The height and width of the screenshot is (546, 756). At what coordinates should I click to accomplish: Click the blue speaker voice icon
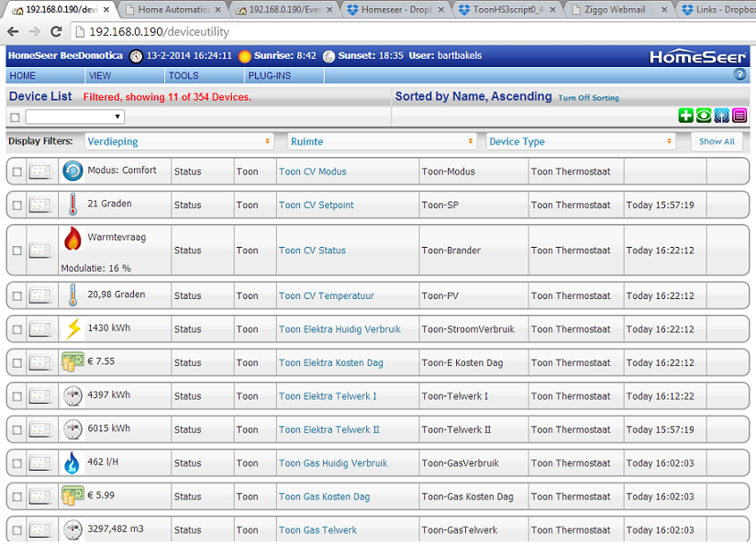[x=721, y=116]
